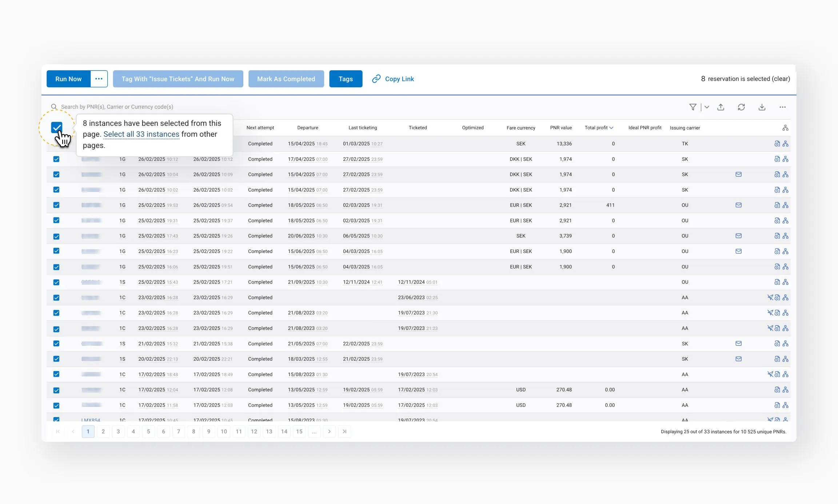Click the filter funnel icon

(x=693, y=107)
